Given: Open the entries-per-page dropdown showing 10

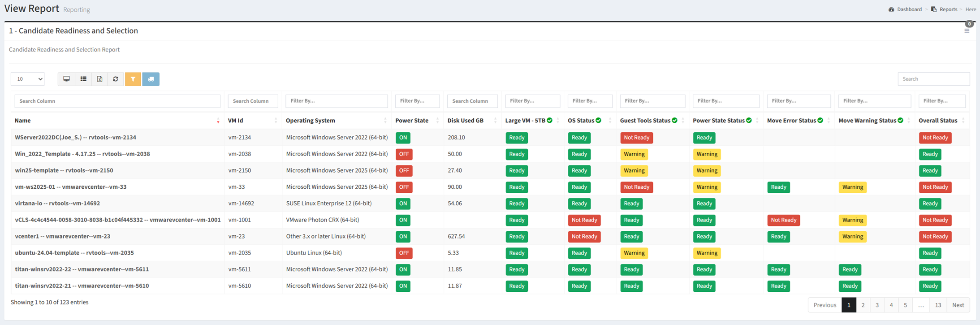Looking at the screenshot, I should click(28, 79).
